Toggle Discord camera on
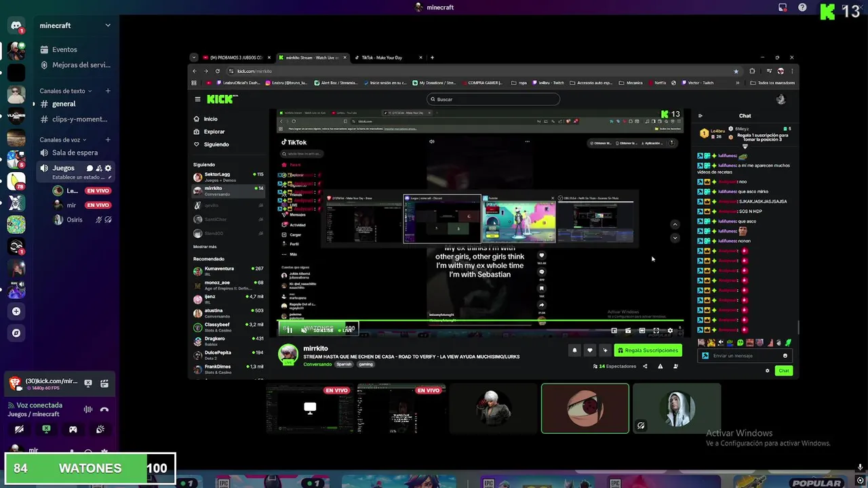 [19, 429]
